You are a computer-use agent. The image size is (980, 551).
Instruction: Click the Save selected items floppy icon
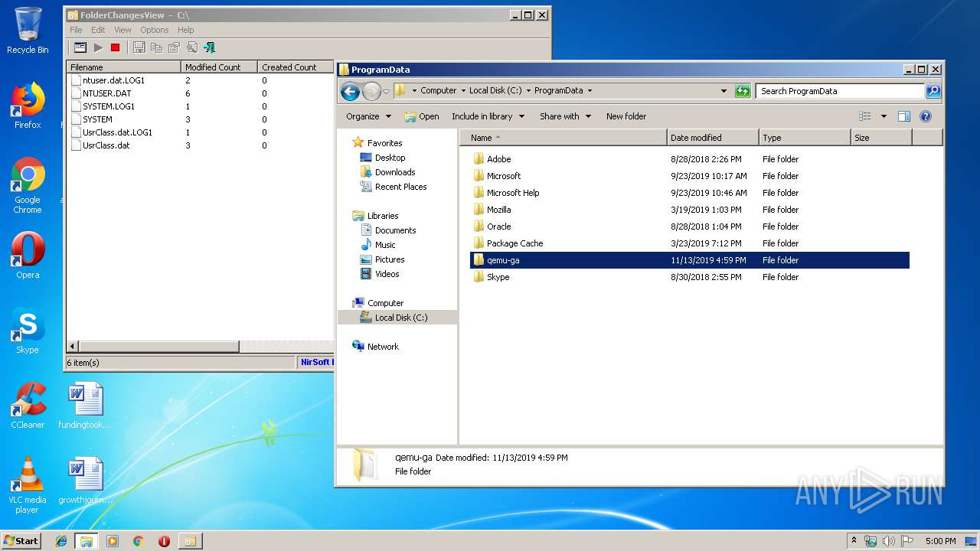tap(139, 47)
